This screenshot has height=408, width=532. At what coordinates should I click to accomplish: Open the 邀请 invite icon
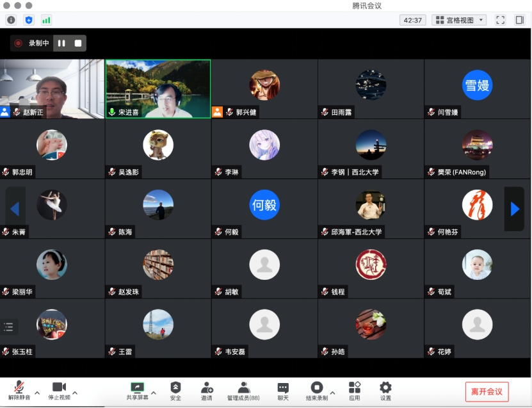click(x=207, y=391)
